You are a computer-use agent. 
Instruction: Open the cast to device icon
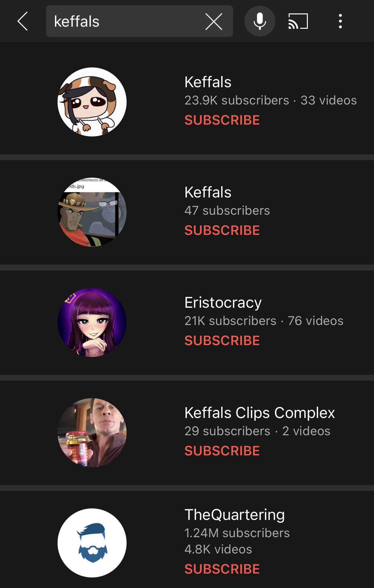pos(298,21)
